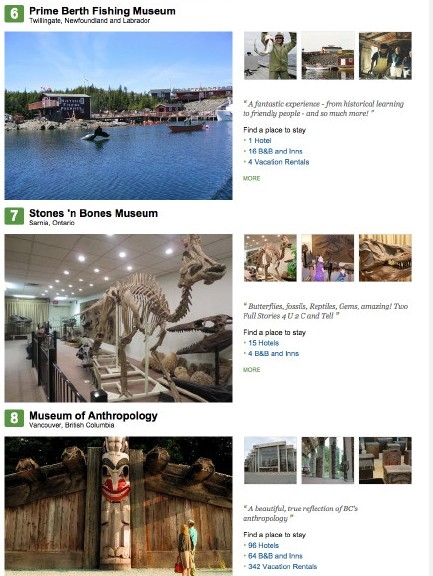433x576 pixels.
Task: Open thumbnail of dinosaur skull close-up
Action: [x=385, y=258]
